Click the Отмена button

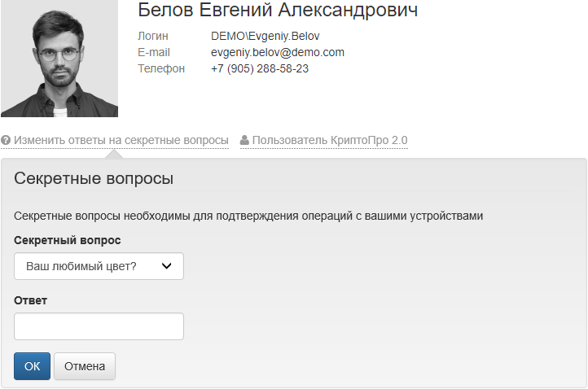(x=85, y=366)
